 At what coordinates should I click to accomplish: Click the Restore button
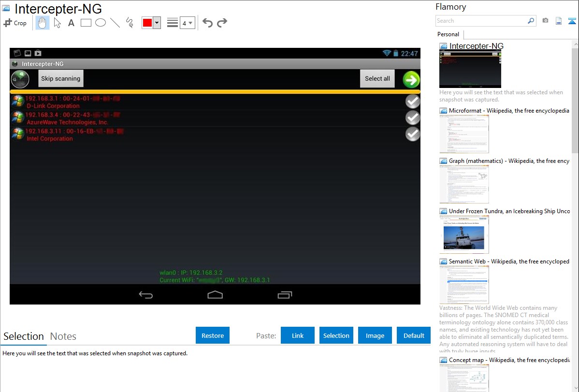pos(213,335)
